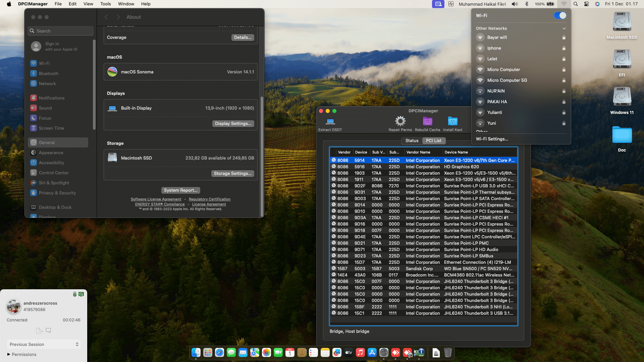Viewport: 644px width, 362px height.
Task: Collapse the Other Networks chevron
Action: click(564, 28)
